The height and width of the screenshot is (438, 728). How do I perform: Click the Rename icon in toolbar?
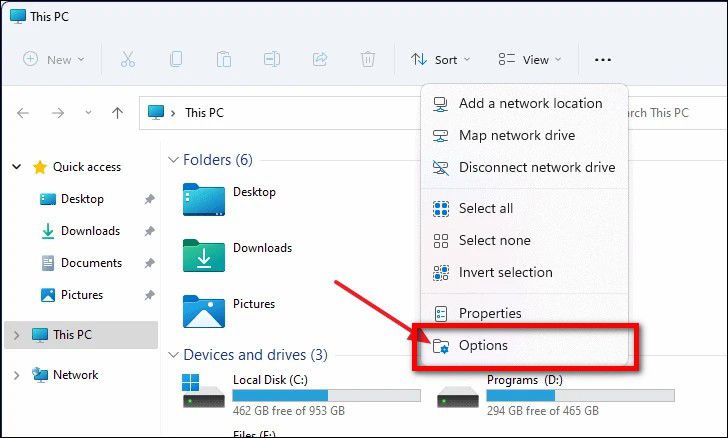click(x=272, y=59)
